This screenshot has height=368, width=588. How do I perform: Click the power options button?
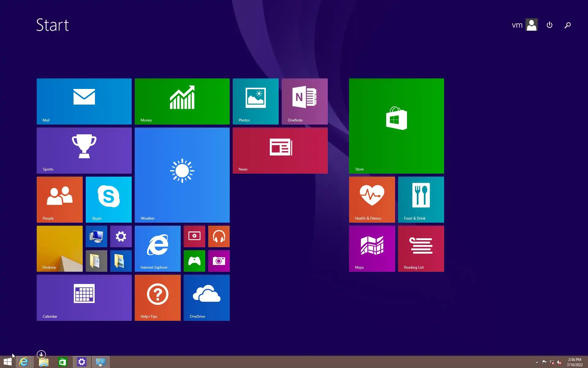coord(549,25)
